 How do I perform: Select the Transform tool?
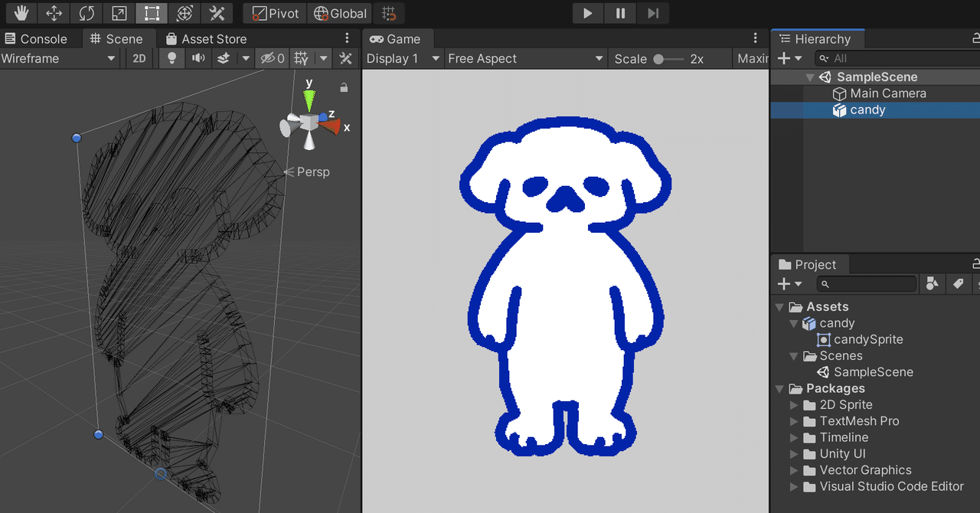pyautogui.click(x=185, y=13)
